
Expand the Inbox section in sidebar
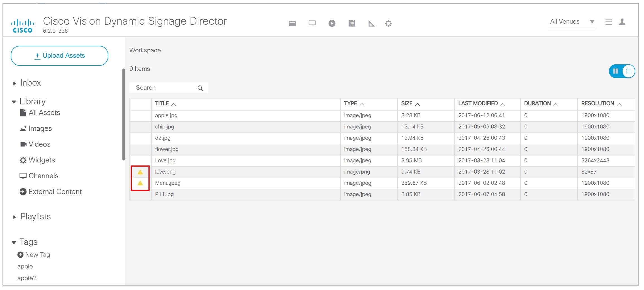pos(14,83)
